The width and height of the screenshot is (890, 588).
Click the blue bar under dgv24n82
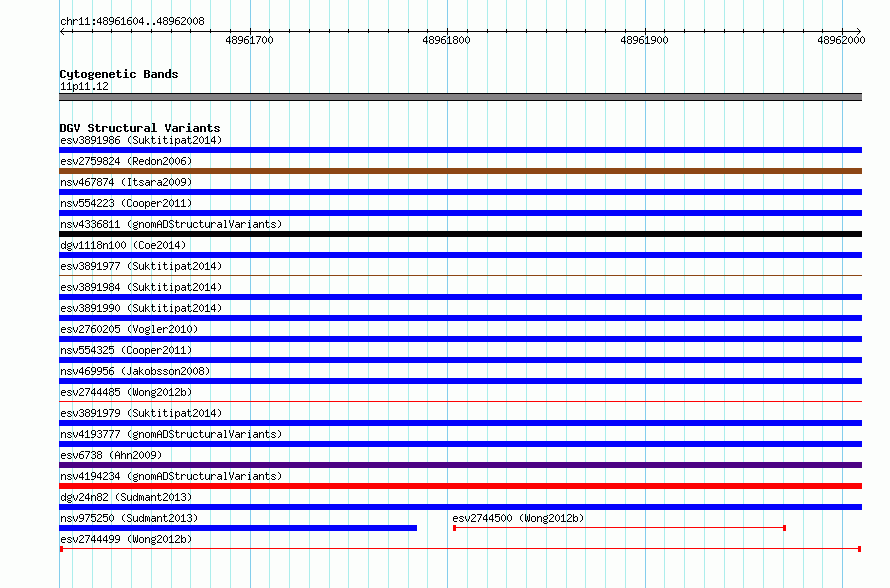coord(460,507)
